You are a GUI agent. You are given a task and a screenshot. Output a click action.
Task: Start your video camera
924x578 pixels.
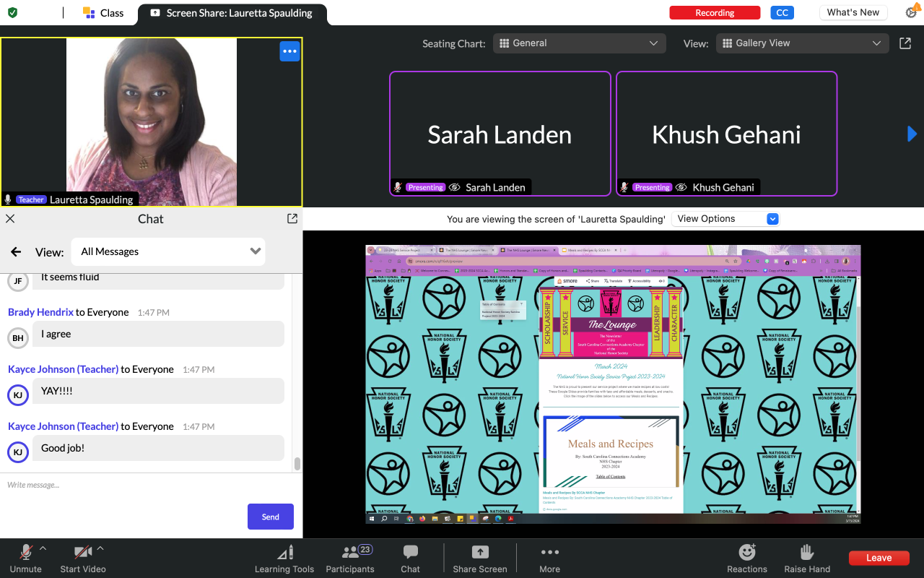pos(83,558)
